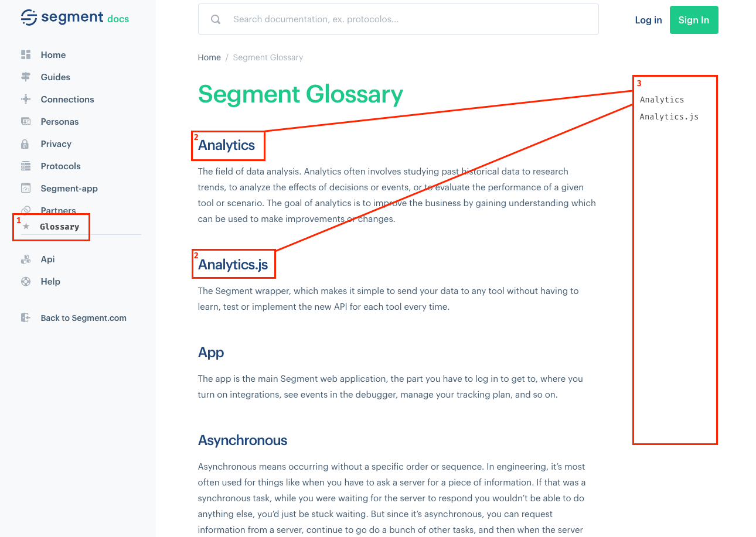Open Guides via its sidebar icon

pyautogui.click(x=26, y=77)
